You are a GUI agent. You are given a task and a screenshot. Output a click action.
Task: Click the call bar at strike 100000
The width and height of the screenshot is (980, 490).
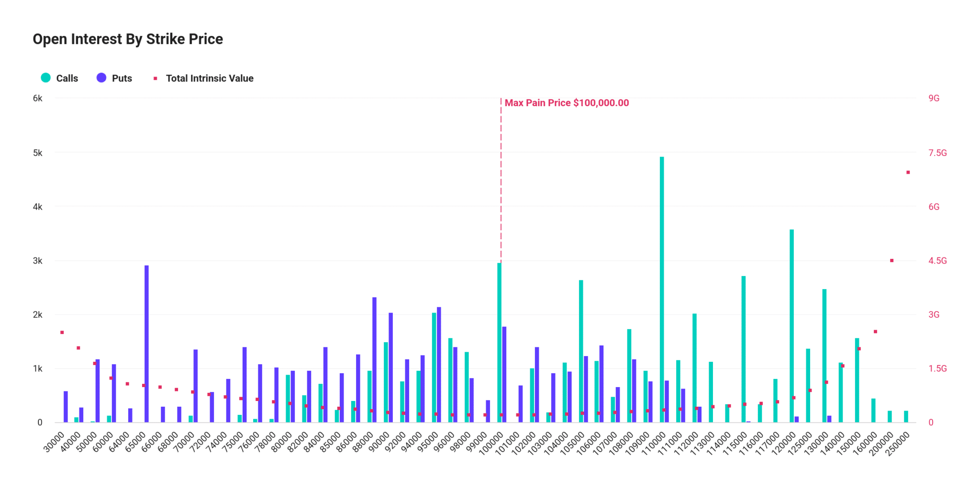point(499,343)
